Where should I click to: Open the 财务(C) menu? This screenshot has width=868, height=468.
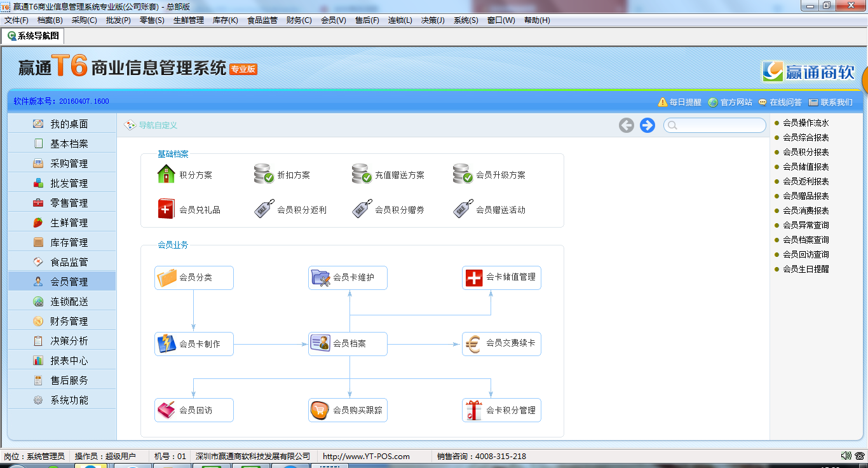tap(299, 20)
